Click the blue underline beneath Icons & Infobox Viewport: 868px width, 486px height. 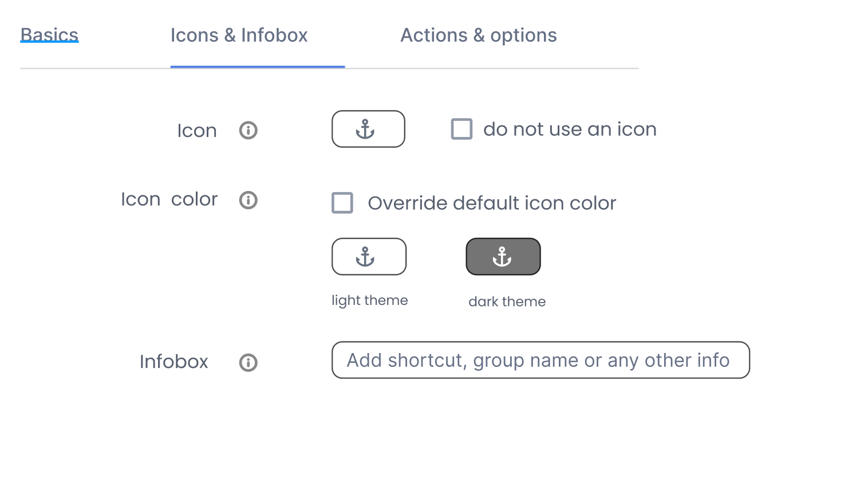tap(257, 67)
